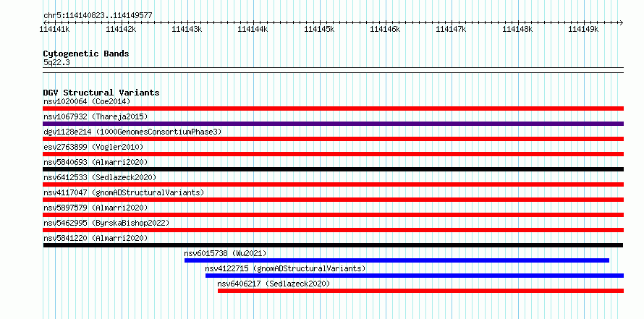Click the black bar for nsv5840693
Image resolution: width=644 pixels, height=319 pixels.
tap(333, 169)
